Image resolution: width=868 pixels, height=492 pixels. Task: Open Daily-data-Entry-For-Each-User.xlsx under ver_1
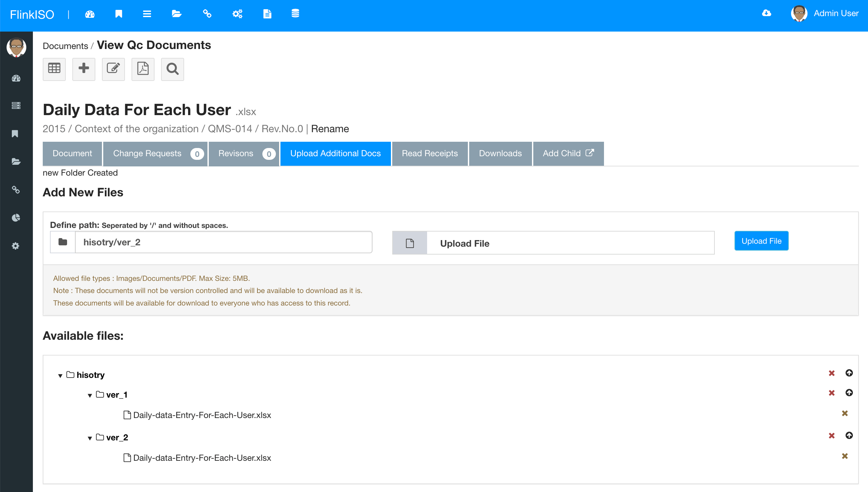point(202,415)
